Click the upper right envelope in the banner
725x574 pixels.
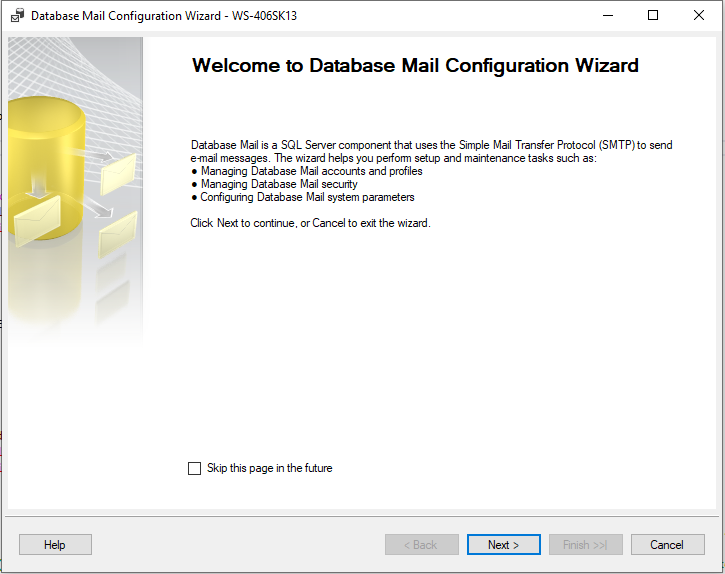[118, 172]
